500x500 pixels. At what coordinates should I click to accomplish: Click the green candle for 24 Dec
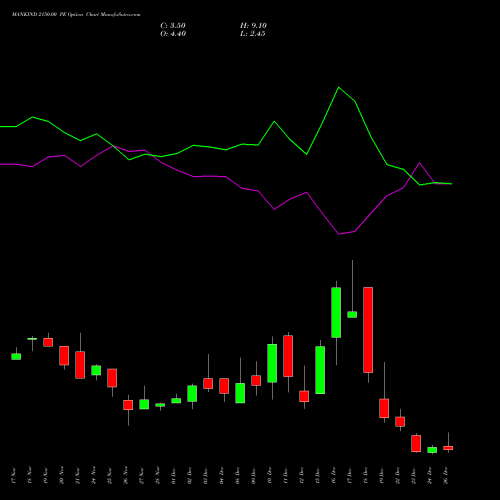point(432,450)
